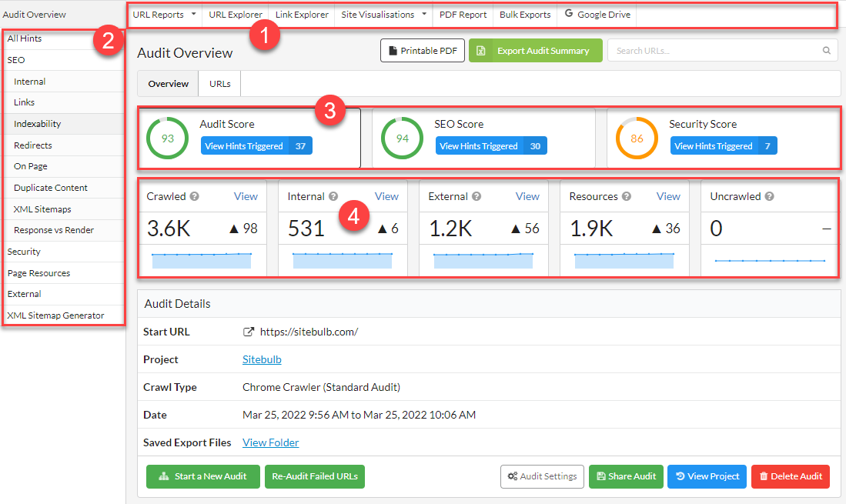
Task: Click the Printable PDF button
Action: pos(423,51)
